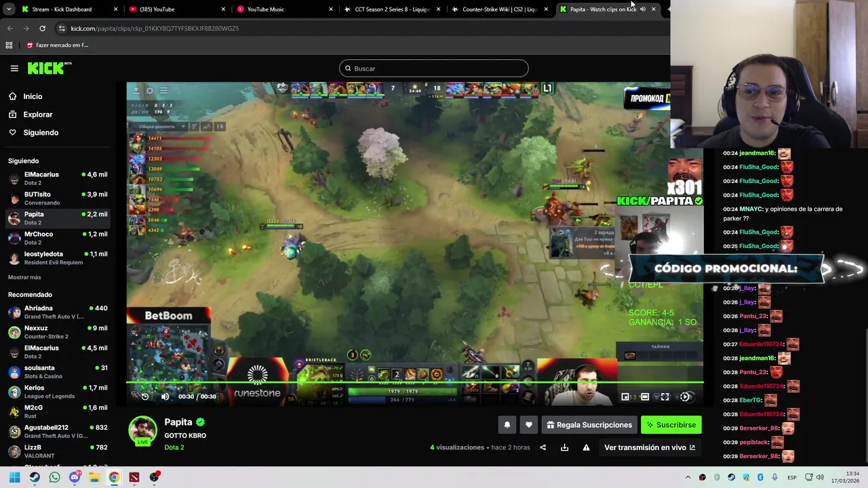Open volume control in system tray

tap(820, 477)
